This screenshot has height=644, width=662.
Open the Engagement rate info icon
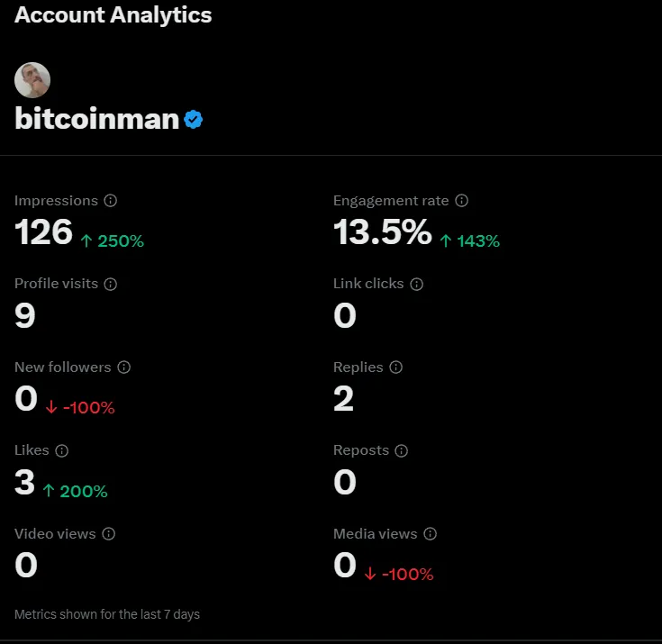pos(461,201)
